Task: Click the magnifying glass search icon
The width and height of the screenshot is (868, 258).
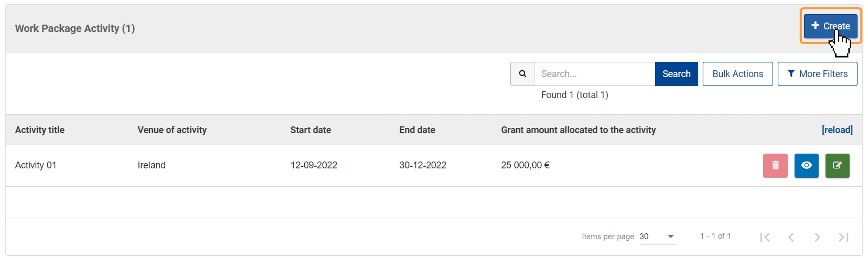Action: 522,74
